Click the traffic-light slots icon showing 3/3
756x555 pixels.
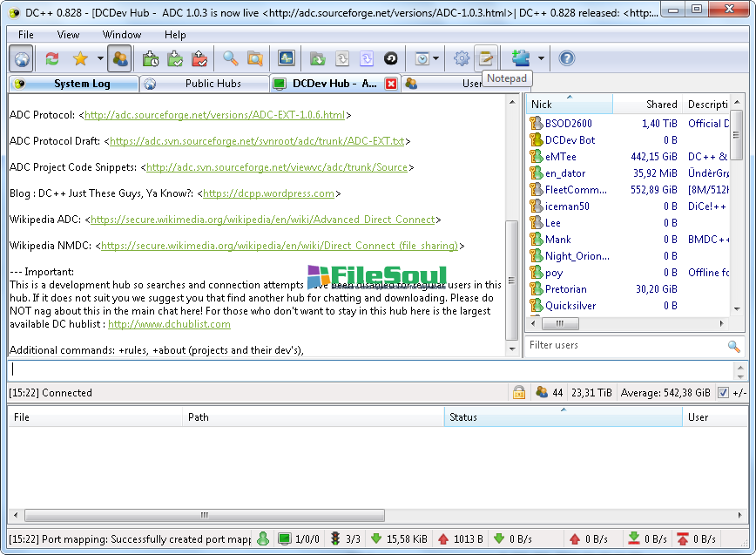[x=335, y=538]
